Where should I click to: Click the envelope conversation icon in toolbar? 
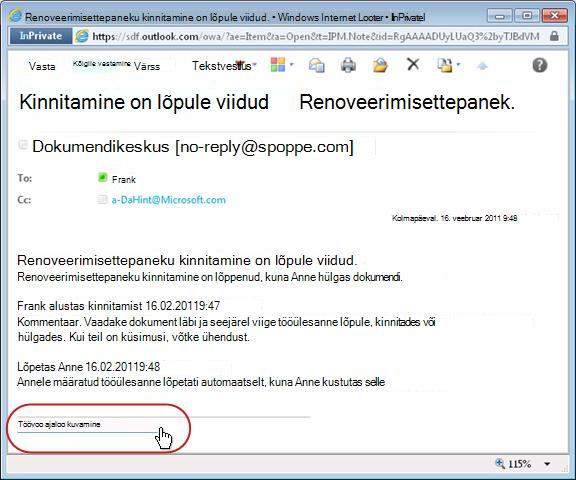316,65
